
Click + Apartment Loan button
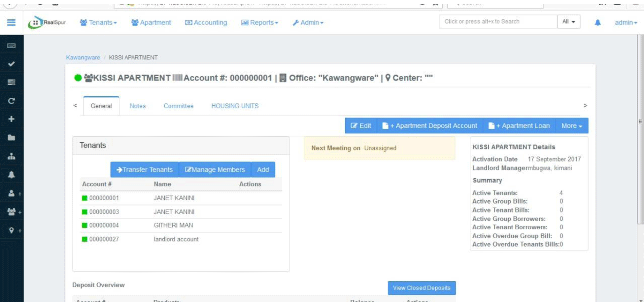tap(519, 126)
